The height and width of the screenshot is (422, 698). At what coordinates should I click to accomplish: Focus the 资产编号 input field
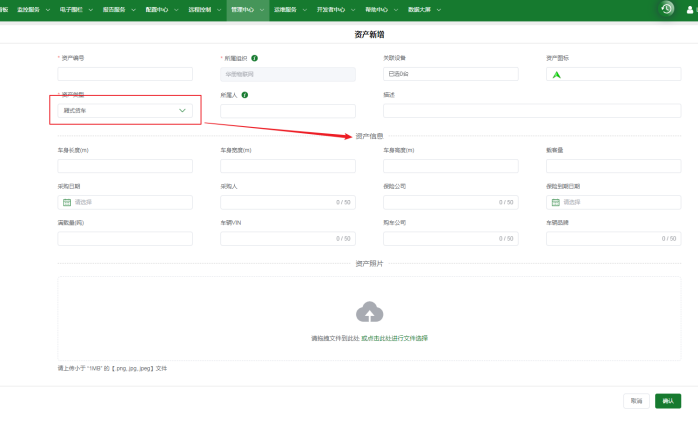click(x=125, y=74)
